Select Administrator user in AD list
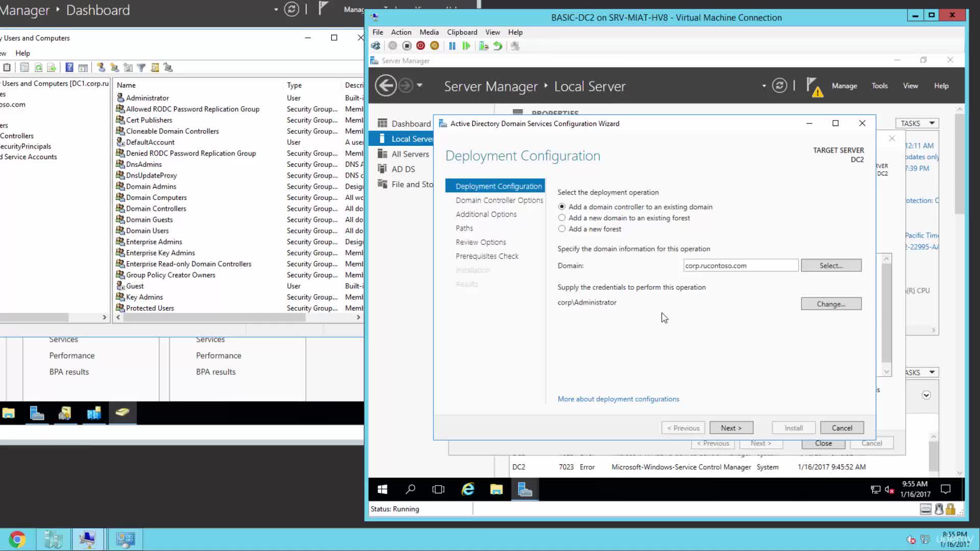980x551 pixels. tap(148, 98)
